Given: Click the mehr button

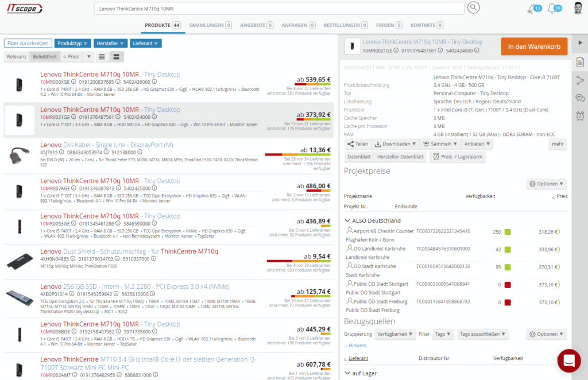Looking at the screenshot, I should 558,144.
